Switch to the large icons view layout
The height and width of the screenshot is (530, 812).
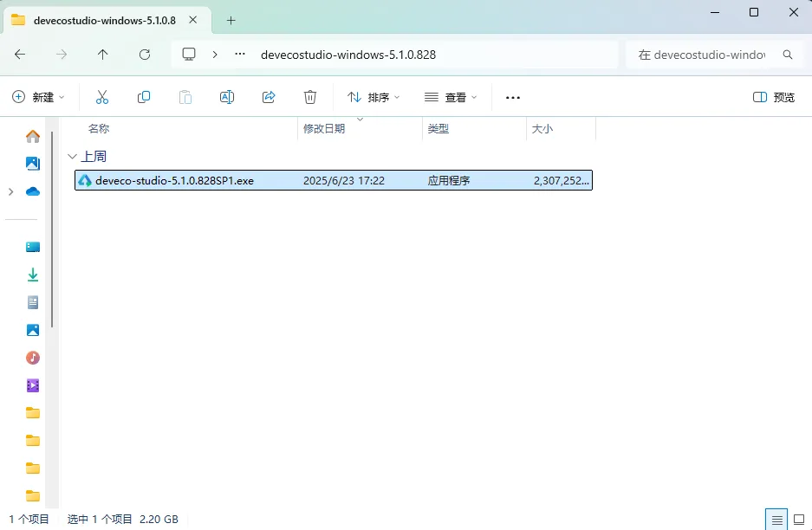[x=799, y=520]
